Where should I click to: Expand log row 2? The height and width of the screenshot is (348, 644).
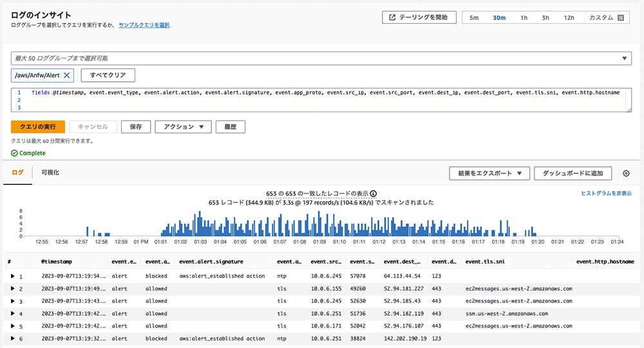12,289
